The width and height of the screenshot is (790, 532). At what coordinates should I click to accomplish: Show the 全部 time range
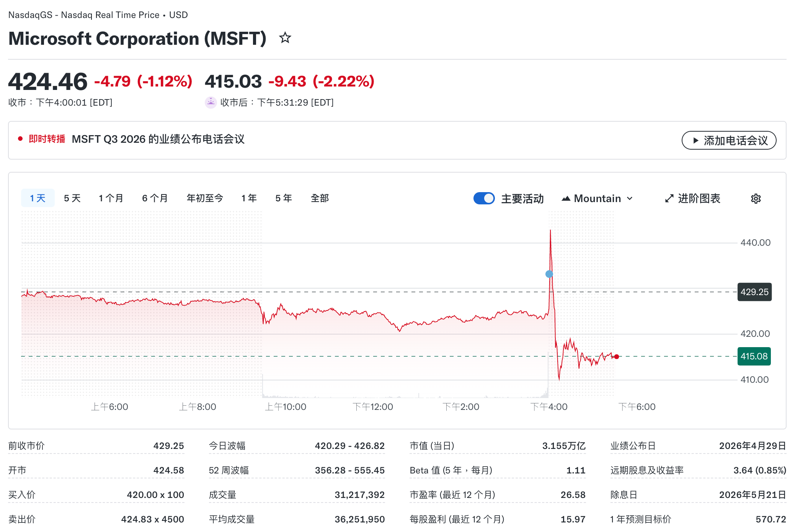coord(320,198)
